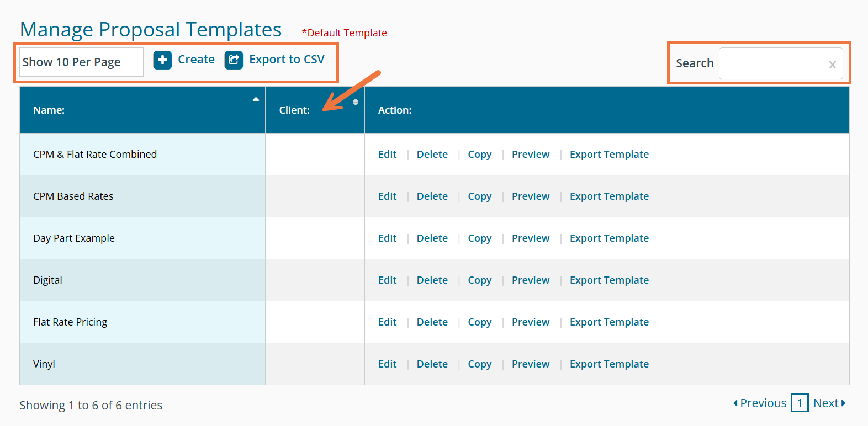Open the Show 10 Per Page dropdown
Viewport: 868px width, 426px height.
pyautogui.click(x=81, y=62)
